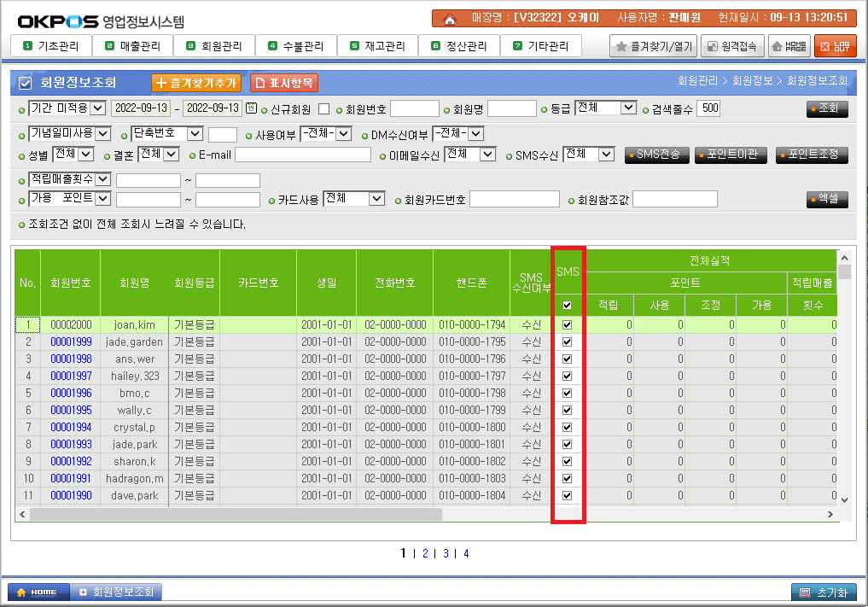Uncheck SMS checkbox for member joan,kim
Screen dimensions: 868x607
[568, 325]
